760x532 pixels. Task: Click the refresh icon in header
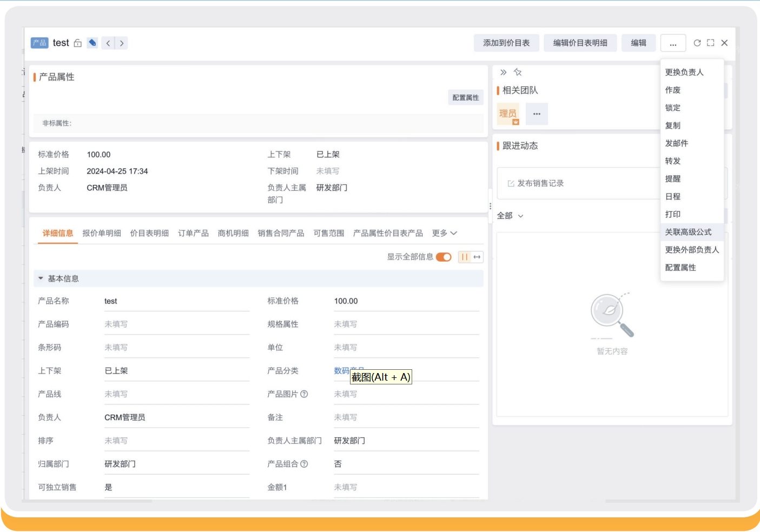[x=697, y=43]
